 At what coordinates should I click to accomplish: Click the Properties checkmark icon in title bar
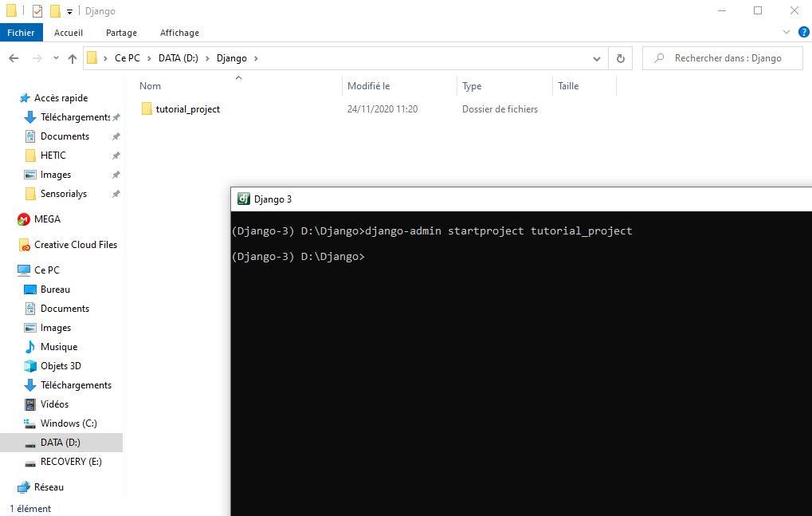37,11
